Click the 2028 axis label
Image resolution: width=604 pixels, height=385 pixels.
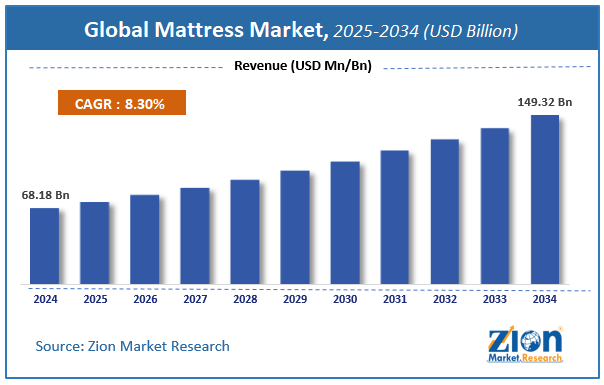pos(245,299)
